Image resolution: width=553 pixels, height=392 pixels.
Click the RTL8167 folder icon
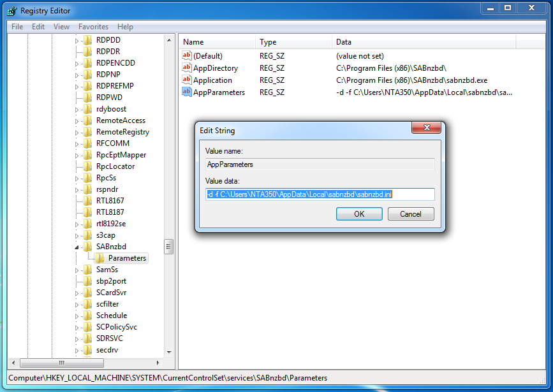click(x=88, y=201)
